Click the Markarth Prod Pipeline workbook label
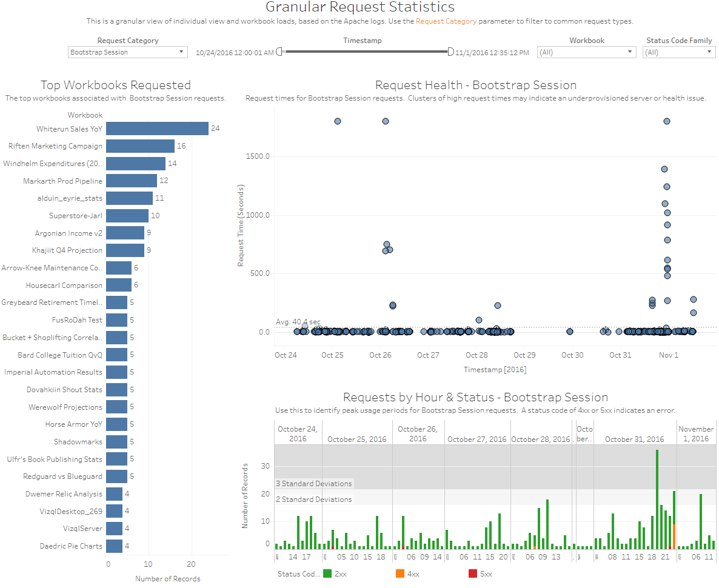This screenshot has height=588, width=719. pyautogui.click(x=63, y=181)
